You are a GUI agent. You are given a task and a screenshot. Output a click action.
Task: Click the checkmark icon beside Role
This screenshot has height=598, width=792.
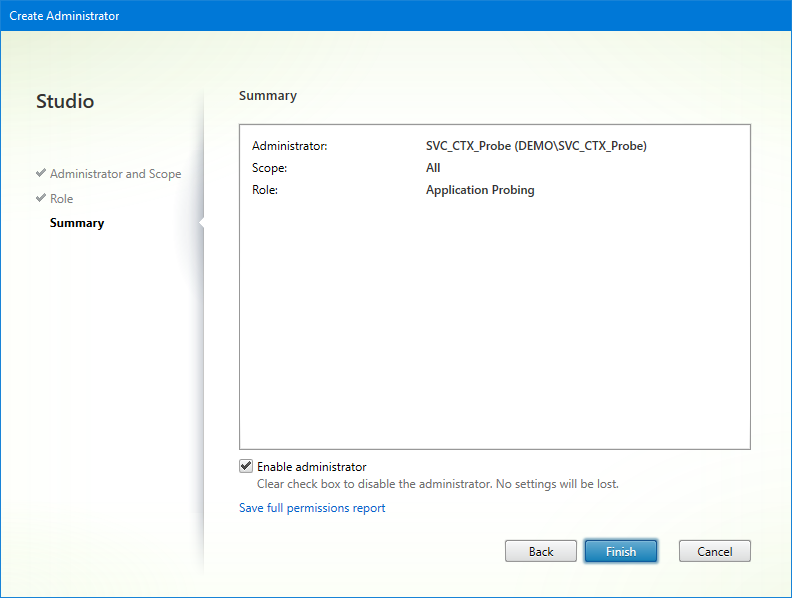click(x=41, y=198)
